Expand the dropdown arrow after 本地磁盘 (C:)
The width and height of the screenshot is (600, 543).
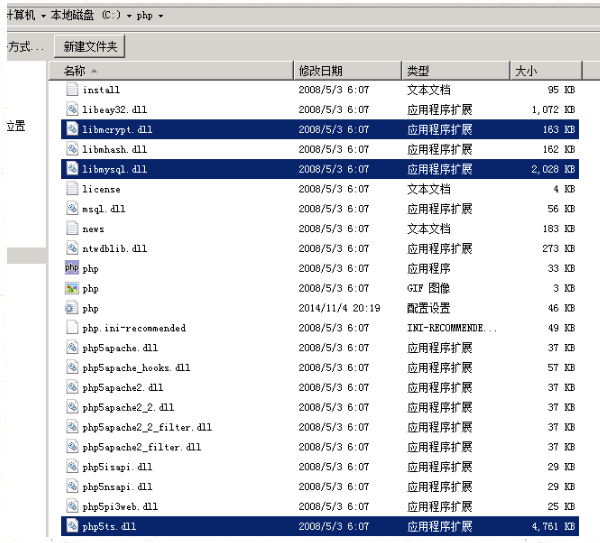[128, 16]
